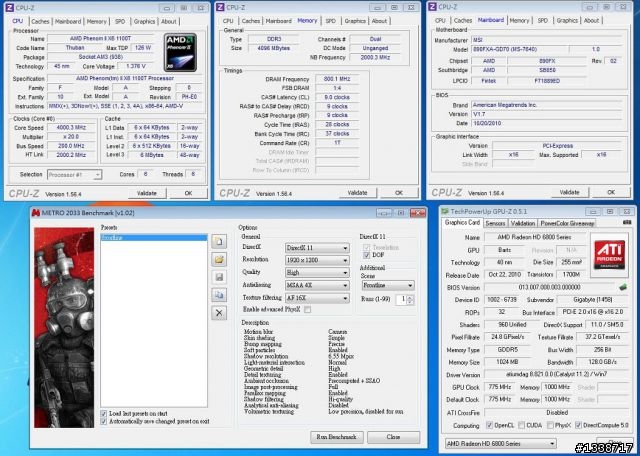Image resolution: width=640 pixels, height=456 pixels.
Task: Click the GPU name AMD Radeon HD 6800 Series field
Action: 535,237
